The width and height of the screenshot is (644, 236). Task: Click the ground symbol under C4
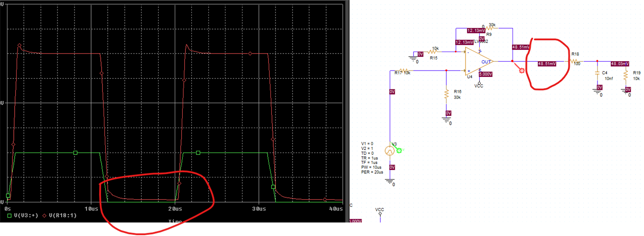597,91
